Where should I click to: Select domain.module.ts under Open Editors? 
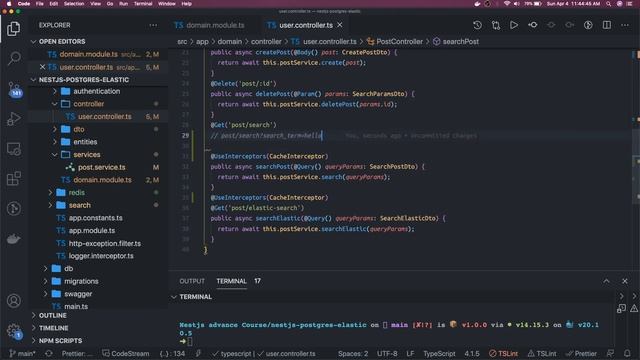tap(89, 54)
